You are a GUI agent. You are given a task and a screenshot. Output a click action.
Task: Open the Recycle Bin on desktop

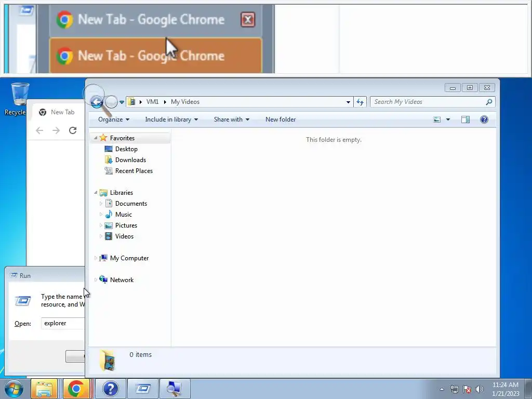tap(18, 98)
